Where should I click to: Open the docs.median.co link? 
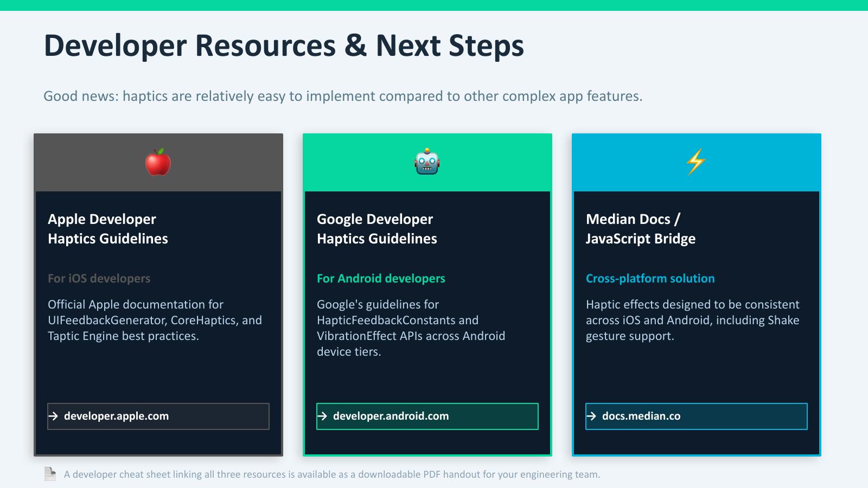(697, 416)
